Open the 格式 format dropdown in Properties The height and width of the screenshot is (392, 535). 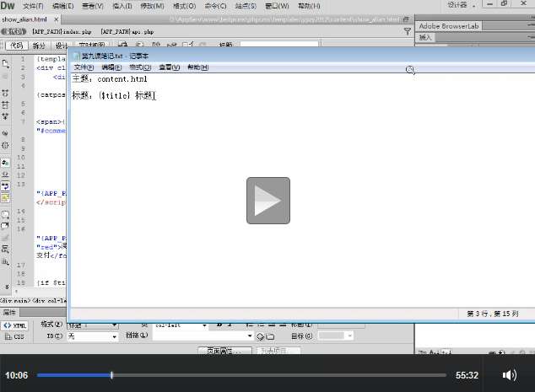[93, 325]
